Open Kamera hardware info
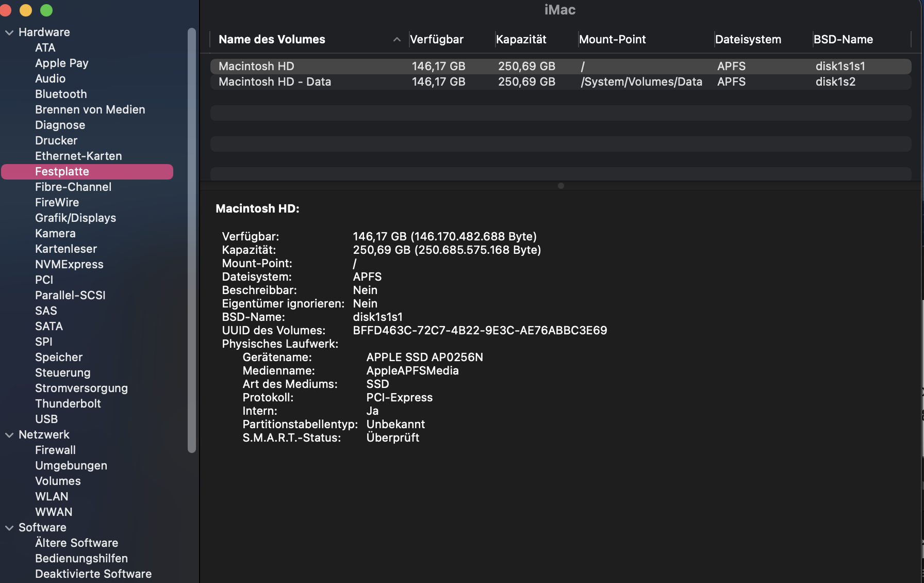The height and width of the screenshot is (583, 924). point(55,233)
